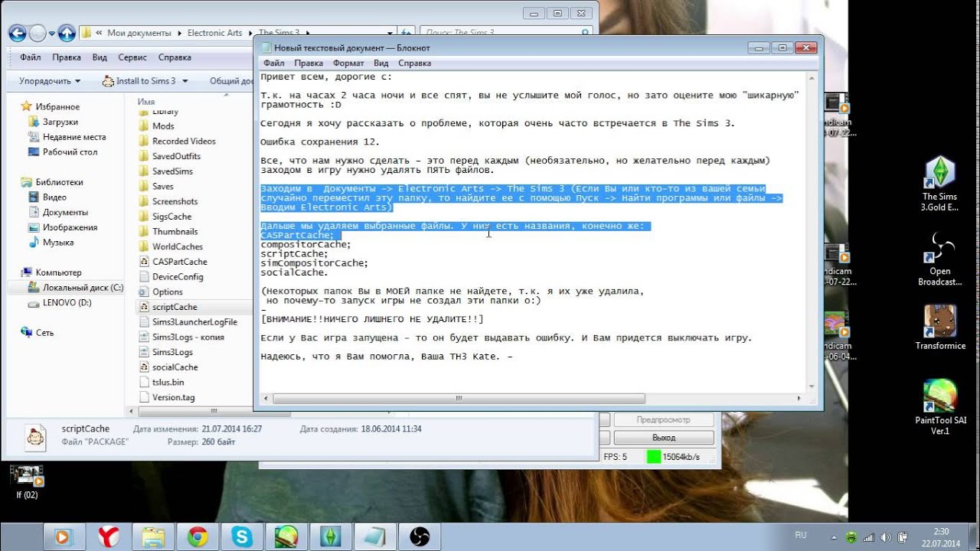Open The Sims 3 Gold desktop shortcut

tap(939, 184)
